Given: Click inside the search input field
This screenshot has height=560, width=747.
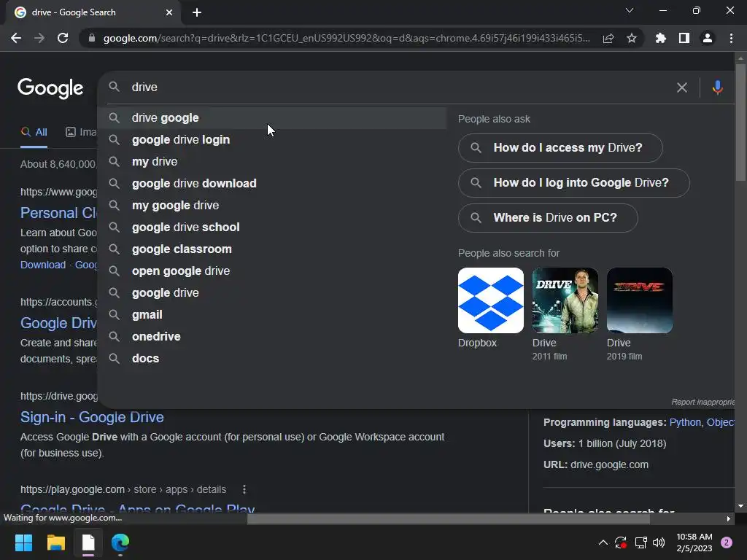Looking at the screenshot, I should (400, 87).
